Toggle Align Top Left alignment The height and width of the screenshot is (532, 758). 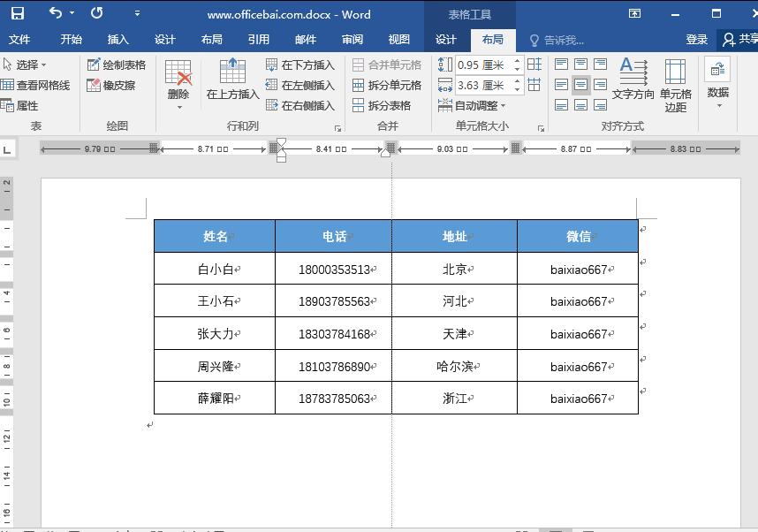pos(561,64)
